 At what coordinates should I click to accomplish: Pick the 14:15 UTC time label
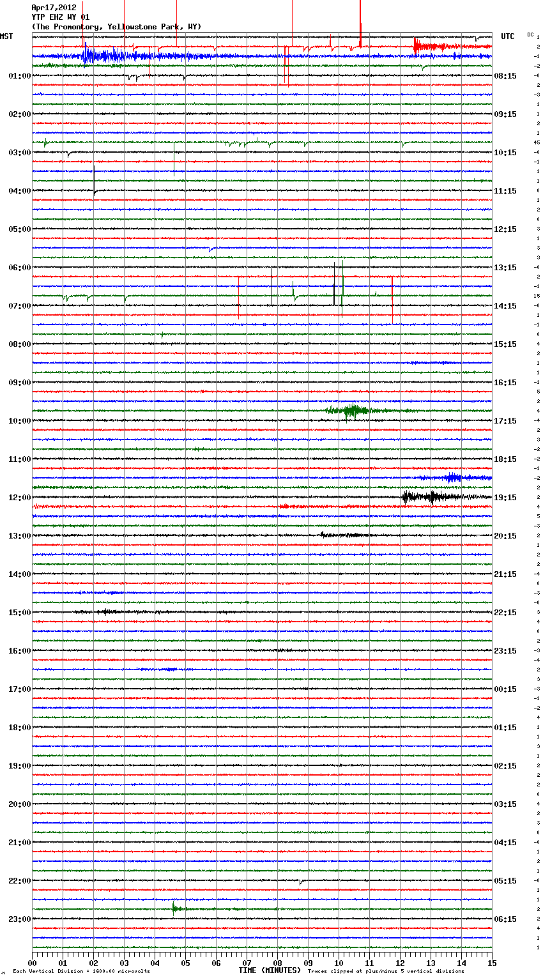505,306
